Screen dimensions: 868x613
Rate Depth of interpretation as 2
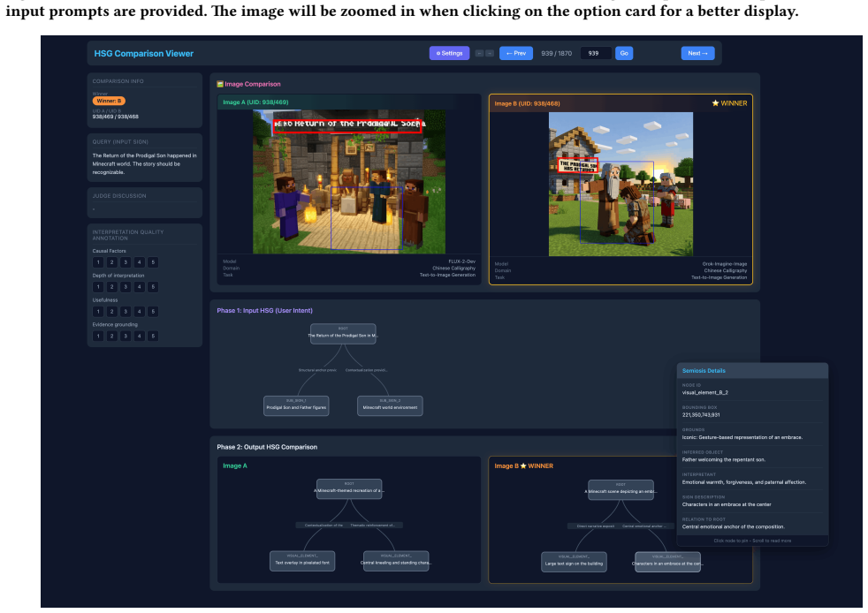(x=112, y=286)
